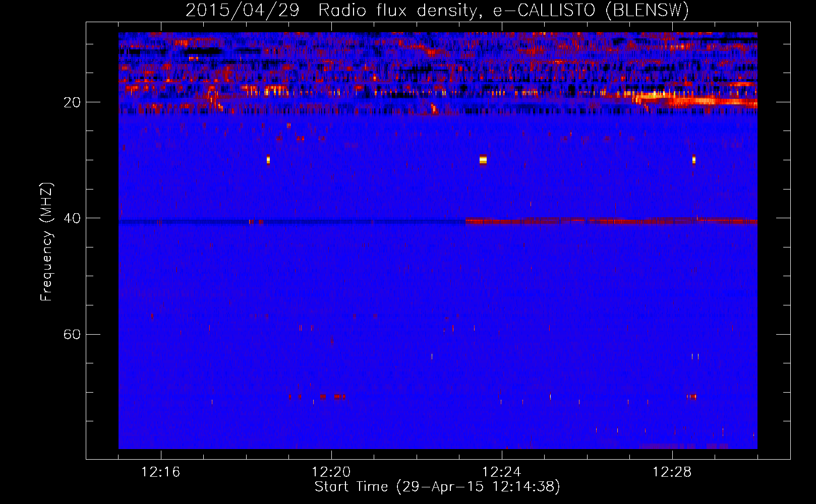Click the 12:24 time tick label
Viewport: 816px width, 504px height.
(501, 472)
